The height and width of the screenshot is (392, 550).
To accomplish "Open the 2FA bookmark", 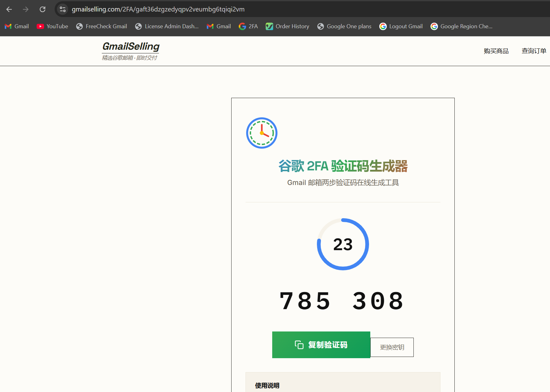I will (248, 26).
